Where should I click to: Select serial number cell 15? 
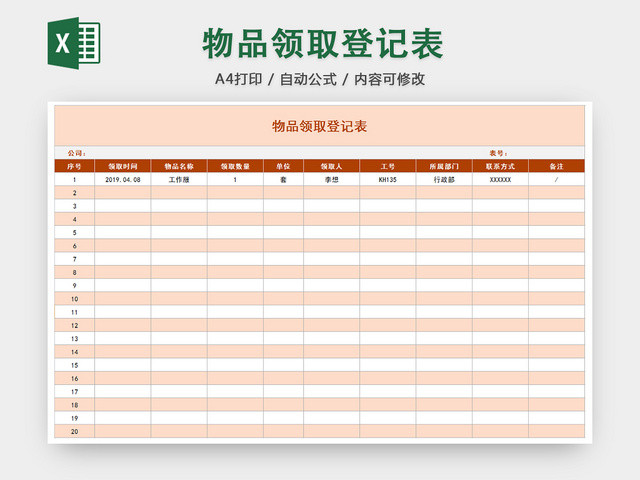(74, 365)
